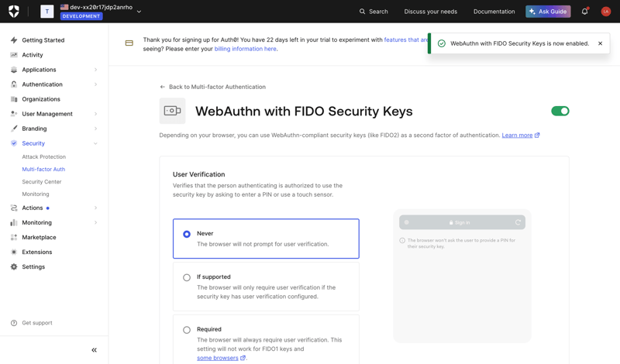The height and width of the screenshot is (364, 620).
Task: Expand the Monitoring sidebar chevron
Action: (x=95, y=222)
